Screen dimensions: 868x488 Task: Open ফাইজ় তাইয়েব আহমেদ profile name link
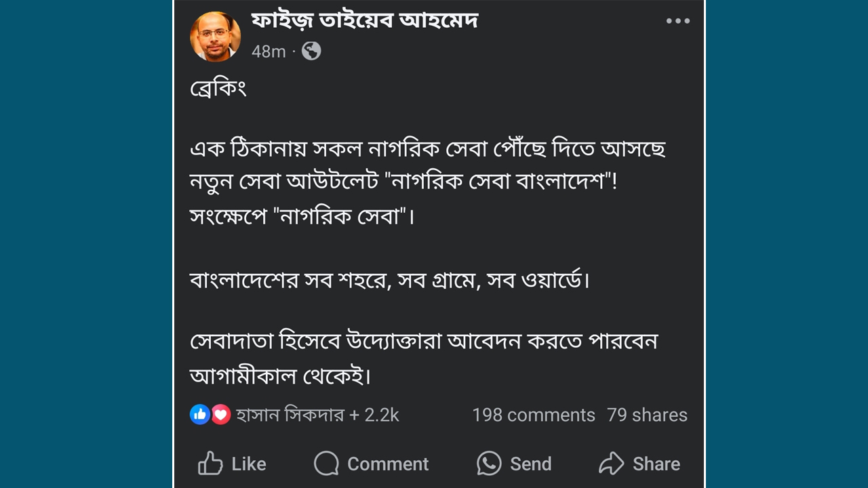(x=365, y=22)
